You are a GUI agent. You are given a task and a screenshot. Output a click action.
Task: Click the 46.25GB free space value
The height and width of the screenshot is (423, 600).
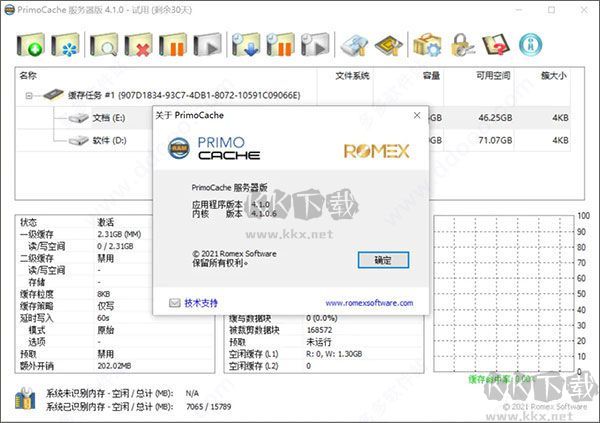tap(495, 118)
